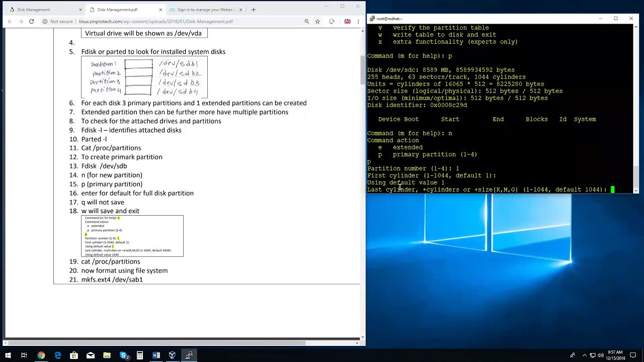The width and height of the screenshot is (644, 362).
Task: Switch to the Webex sign-in tab
Action: pos(205,10)
